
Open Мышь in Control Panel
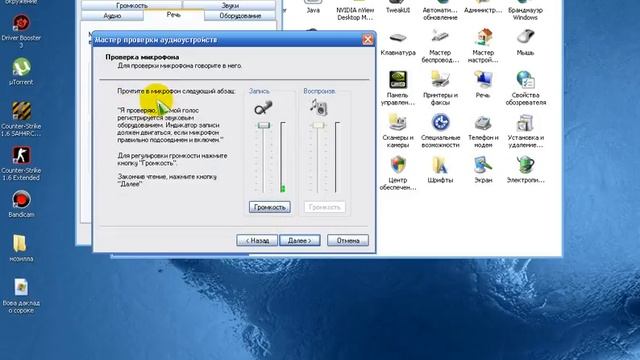point(525,38)
